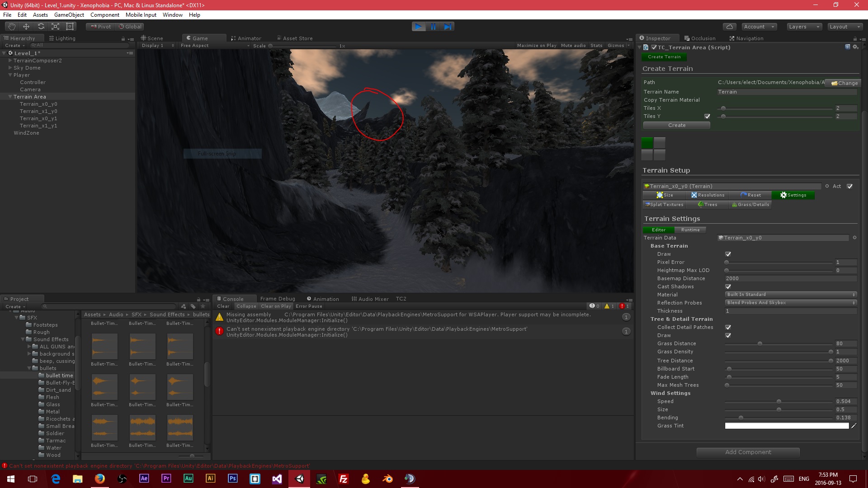Toggle Collect Detail Patches checkbox
This screenshot has height=488, width=868.
click(x=728, y=327)
